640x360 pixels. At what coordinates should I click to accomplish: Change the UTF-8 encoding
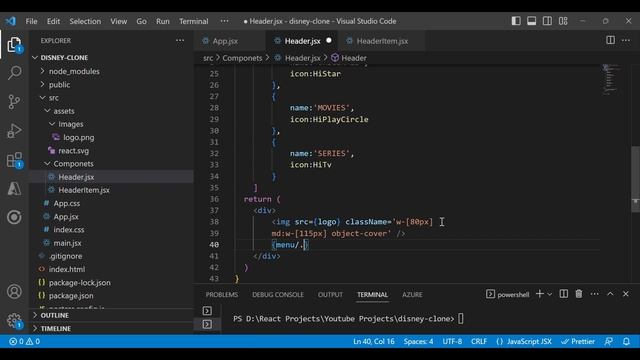tap(452, 342)
